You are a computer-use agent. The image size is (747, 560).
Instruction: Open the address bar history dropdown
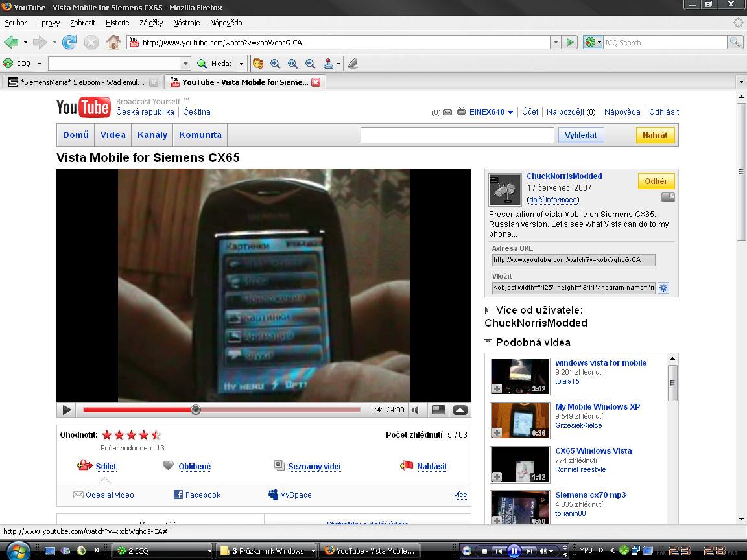pyautogui.click(x=556, y=42)
